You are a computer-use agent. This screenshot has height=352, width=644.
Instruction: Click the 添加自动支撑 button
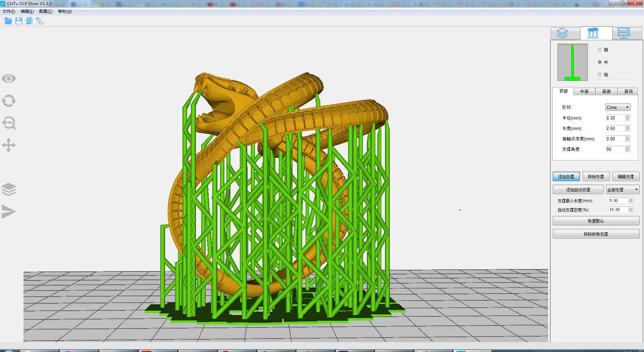[578, 190]
